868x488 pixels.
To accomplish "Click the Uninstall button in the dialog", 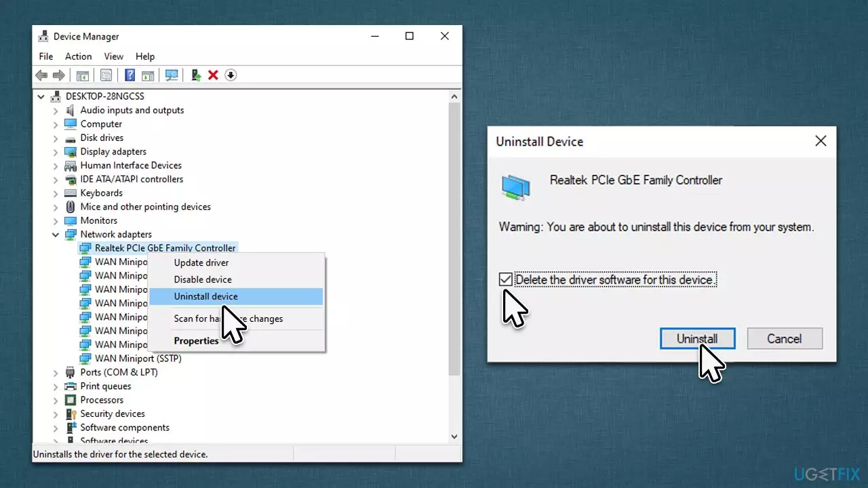I will [x=697, y=339].
